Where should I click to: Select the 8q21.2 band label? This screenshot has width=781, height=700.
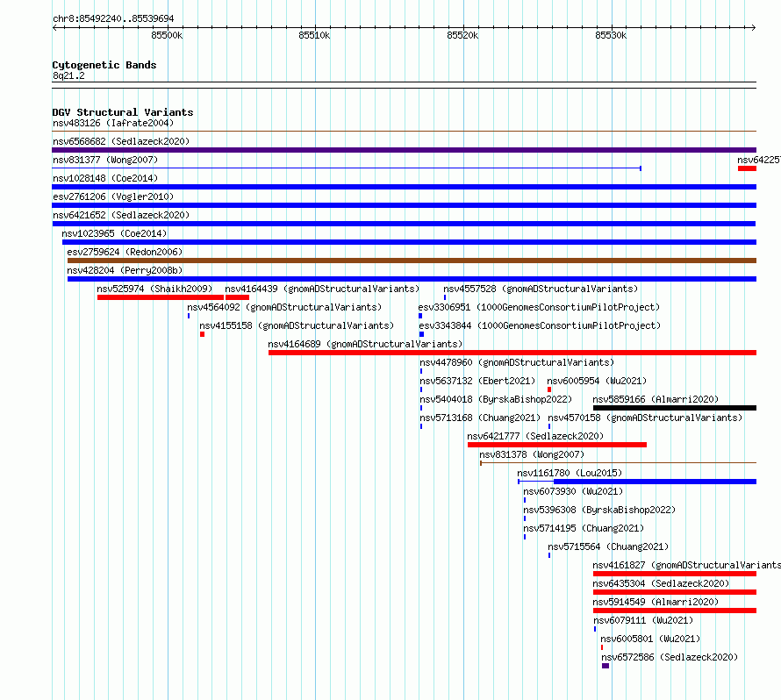(68, 75)
